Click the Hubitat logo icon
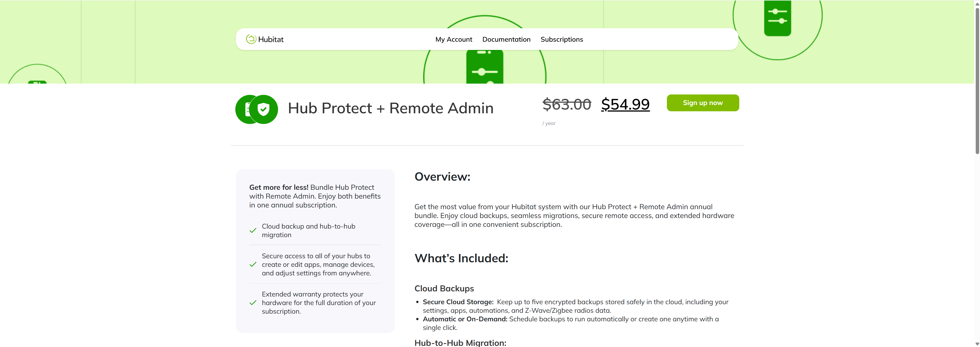The height and width of the screenshot is (347, 980). 251,39
